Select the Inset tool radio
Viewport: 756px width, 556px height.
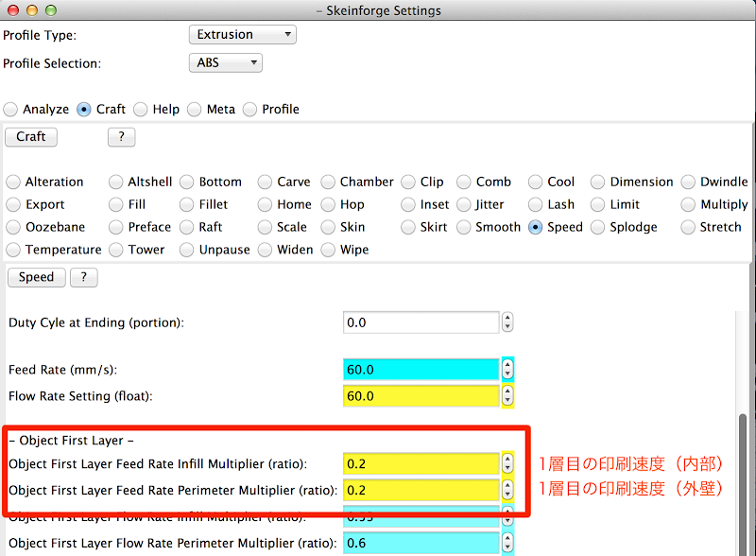(408, 204)
